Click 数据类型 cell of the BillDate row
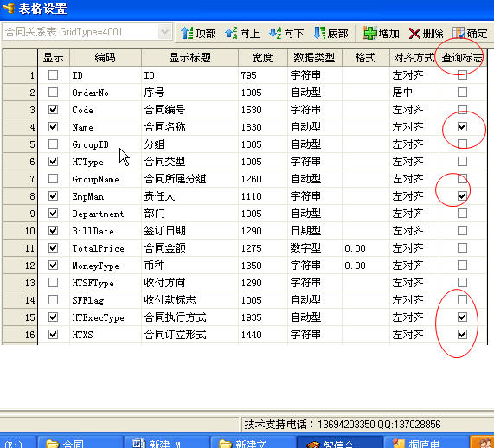This screenshot has width=494, height=448. tap(315, 231)
